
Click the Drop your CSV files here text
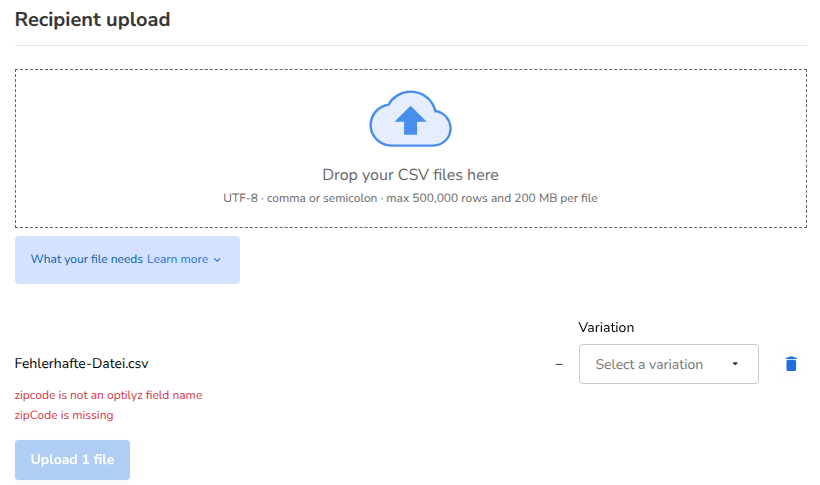pyautogui.click(x=411, y=175)
